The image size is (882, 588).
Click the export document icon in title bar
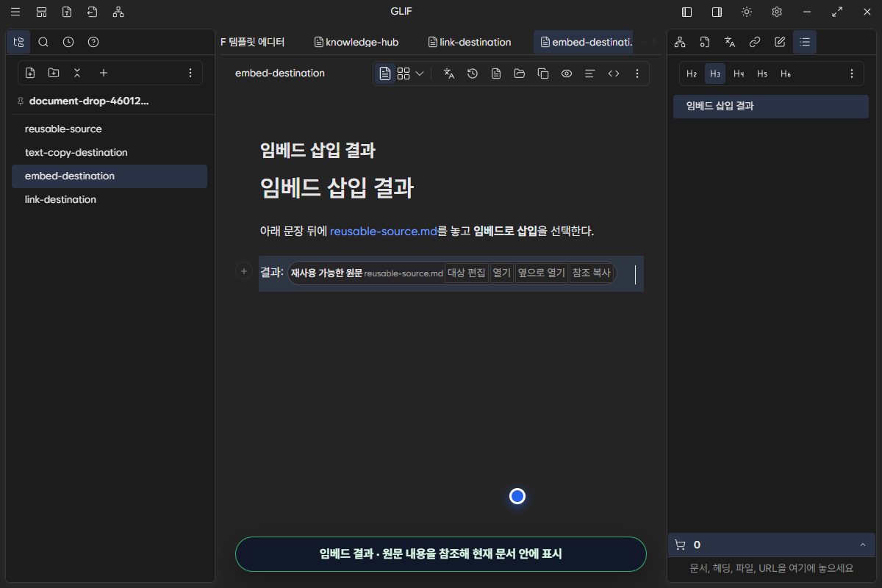(x=67, y=12)
